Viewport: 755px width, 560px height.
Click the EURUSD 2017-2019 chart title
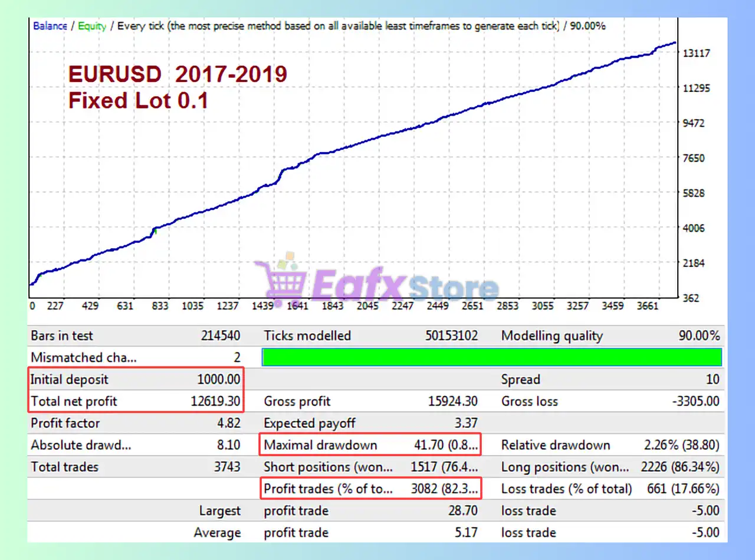(178, 74)
